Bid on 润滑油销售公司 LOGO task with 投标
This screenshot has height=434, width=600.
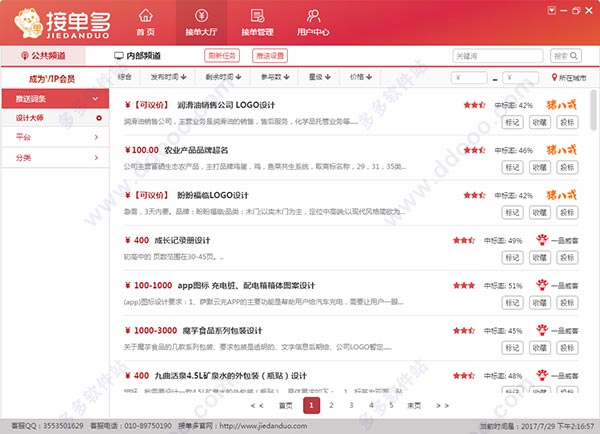pos(567,122)
